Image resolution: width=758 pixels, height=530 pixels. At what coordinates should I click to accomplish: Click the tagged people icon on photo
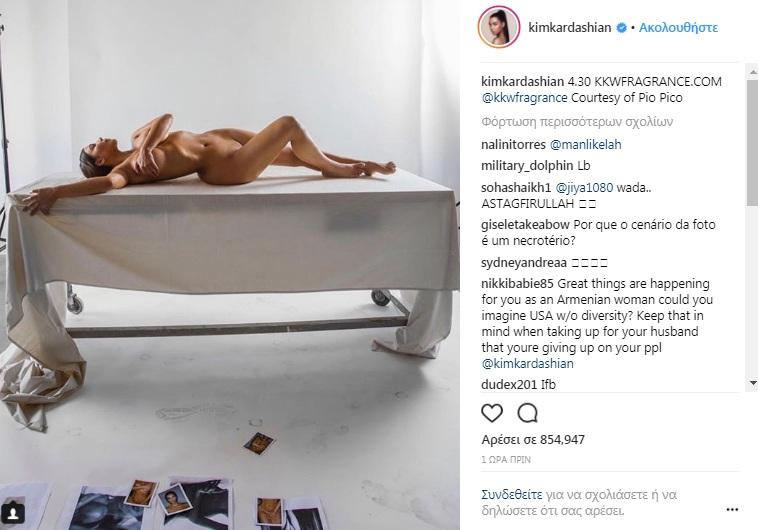[x=13, y=512]
